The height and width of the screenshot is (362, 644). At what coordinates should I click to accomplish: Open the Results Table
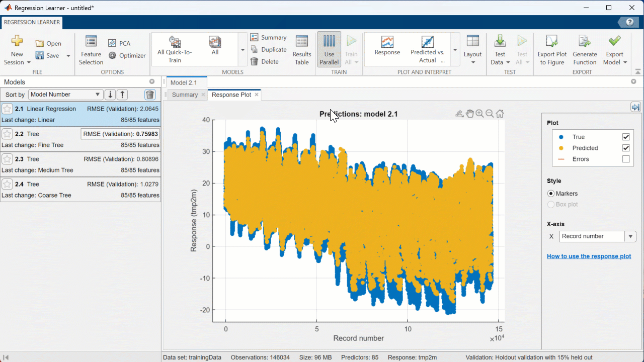click(301, 50)
